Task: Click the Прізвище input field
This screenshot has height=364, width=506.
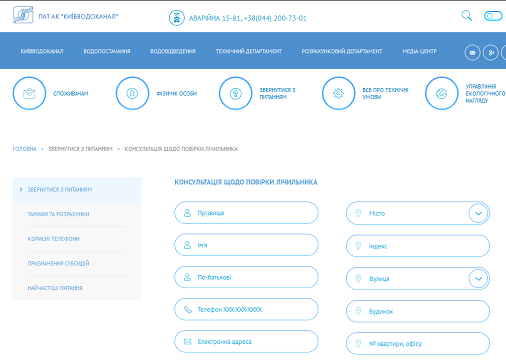Action: [x=246, y=213]
